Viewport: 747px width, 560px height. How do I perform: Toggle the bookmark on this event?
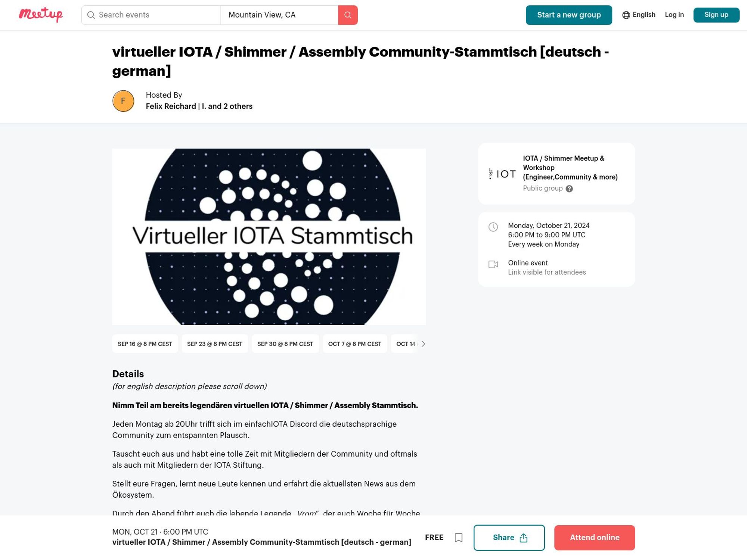tap(459, 538)
